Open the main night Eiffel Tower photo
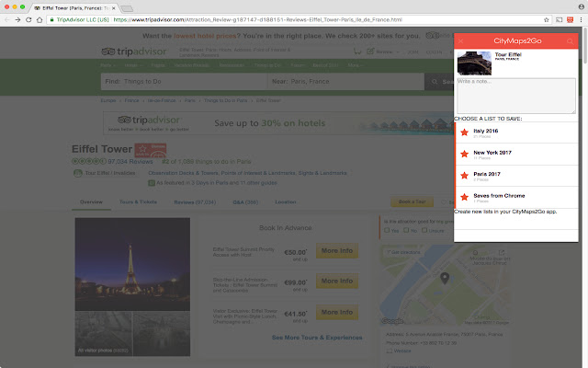This screenshot has height=368, width=588. [132, 264]
